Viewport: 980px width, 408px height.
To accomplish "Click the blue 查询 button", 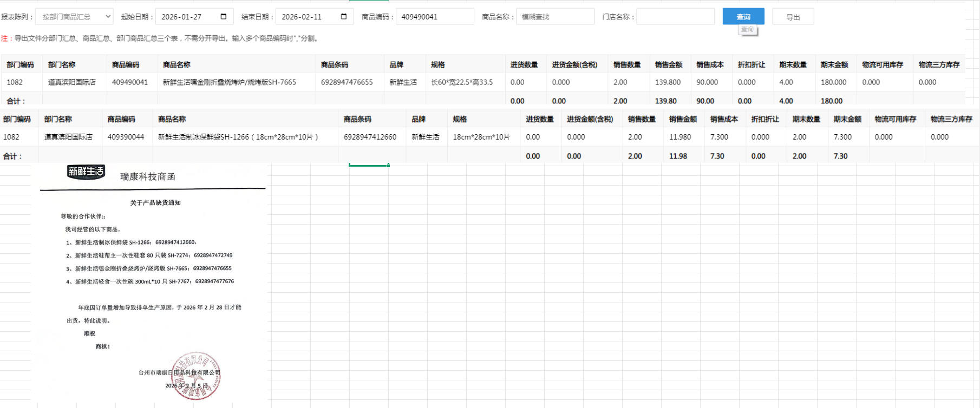I will click(x=743, y=17).
